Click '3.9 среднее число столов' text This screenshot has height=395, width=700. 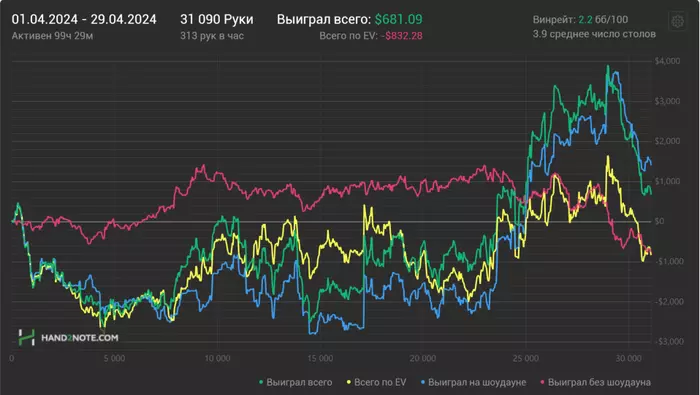pos(594,34)
